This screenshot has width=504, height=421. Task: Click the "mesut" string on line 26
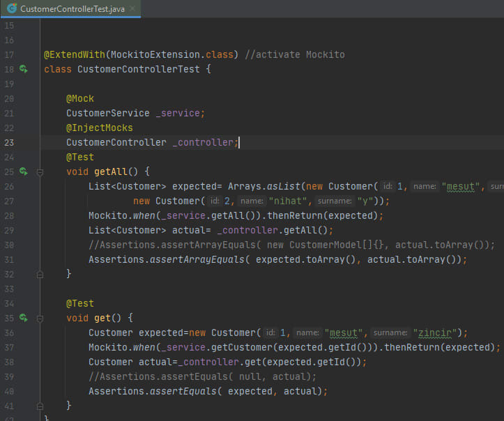click(461, 186)
